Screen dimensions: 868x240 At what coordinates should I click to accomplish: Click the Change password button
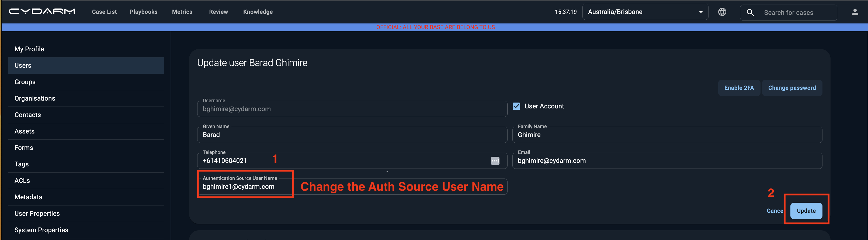click(792, 88)
